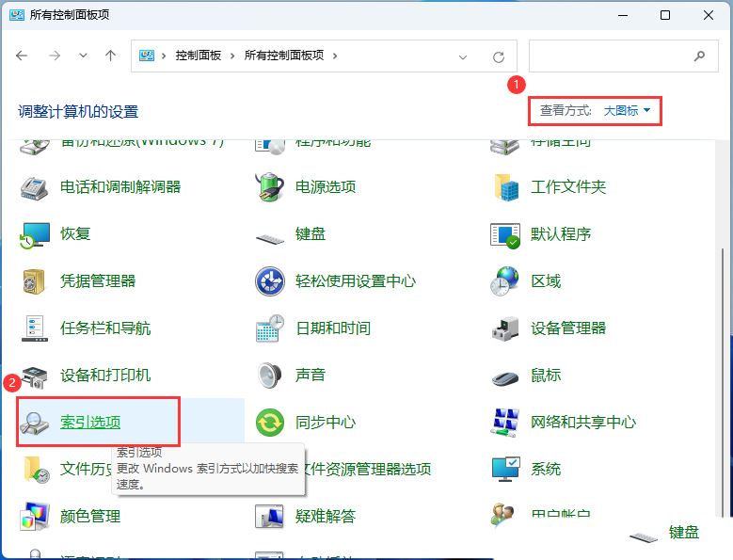
Task: Click the Devices and Printers icon (设备和打印机)
Action: click(x=35, y=376)
